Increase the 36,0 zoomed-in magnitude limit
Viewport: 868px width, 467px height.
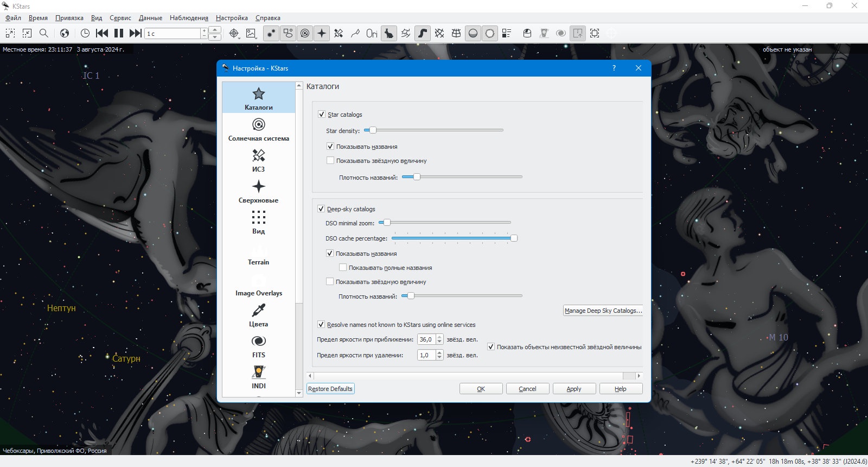coord(439,337)
